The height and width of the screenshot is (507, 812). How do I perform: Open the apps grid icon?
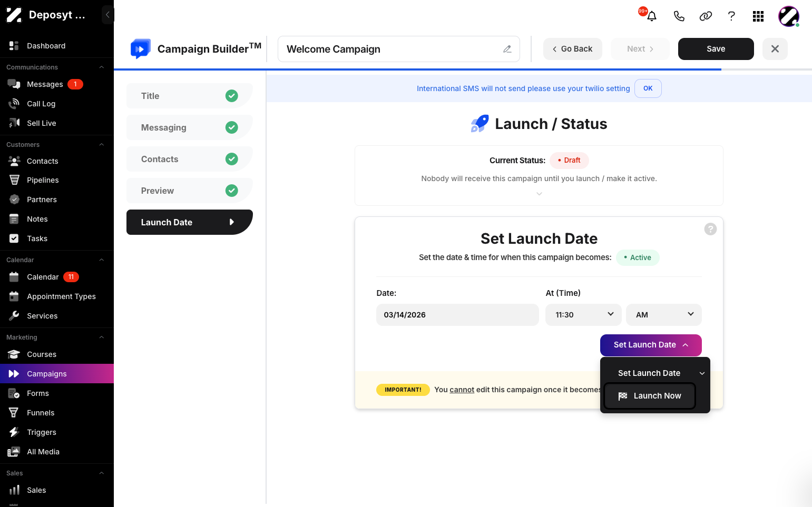click(x=758, y=16)
